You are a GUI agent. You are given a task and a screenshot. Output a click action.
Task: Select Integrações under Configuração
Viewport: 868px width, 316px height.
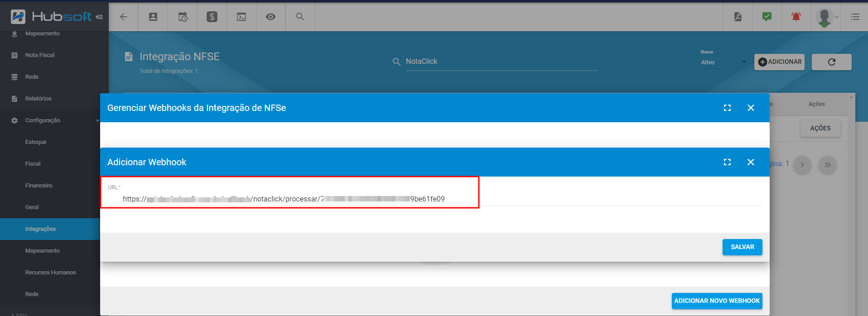[x=50, y=229]
